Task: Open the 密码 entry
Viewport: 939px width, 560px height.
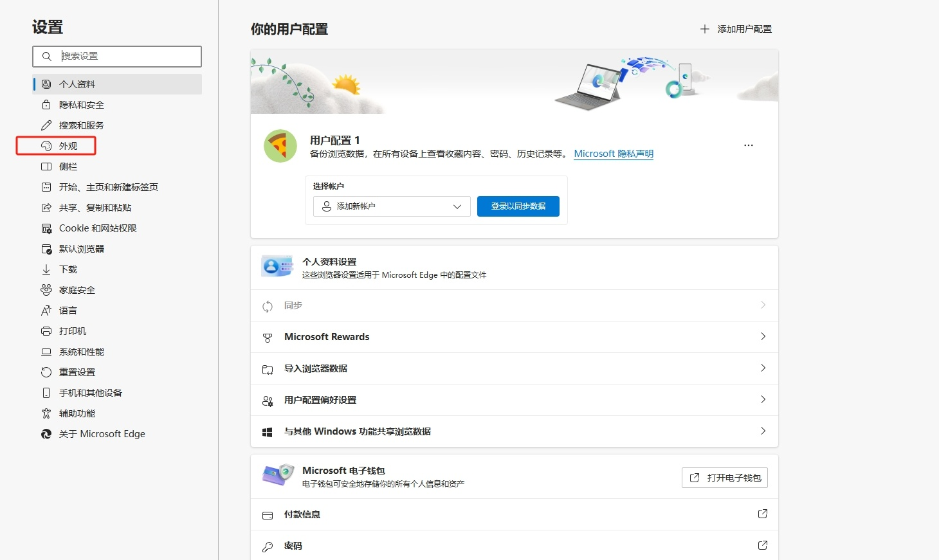Action: 515,546
